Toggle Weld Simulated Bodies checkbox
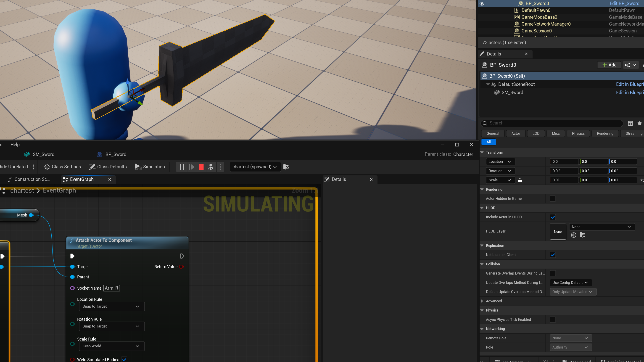Image resolution: width=644 pixels, height=362 pixels. point(124,359)
